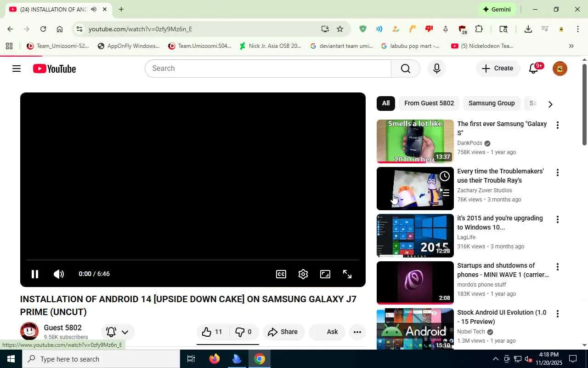The image size is (588, 368).
Task: Click the taskbar search box
Action: click(x=102, y=359)
